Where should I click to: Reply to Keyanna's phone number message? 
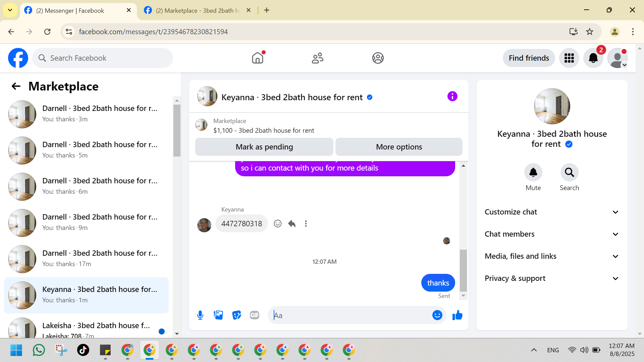[x=292, y=224]
